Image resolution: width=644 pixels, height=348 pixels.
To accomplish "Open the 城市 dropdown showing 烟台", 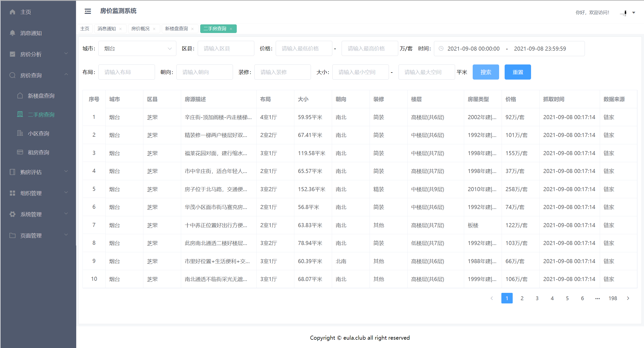I will (x=137, y=49).
